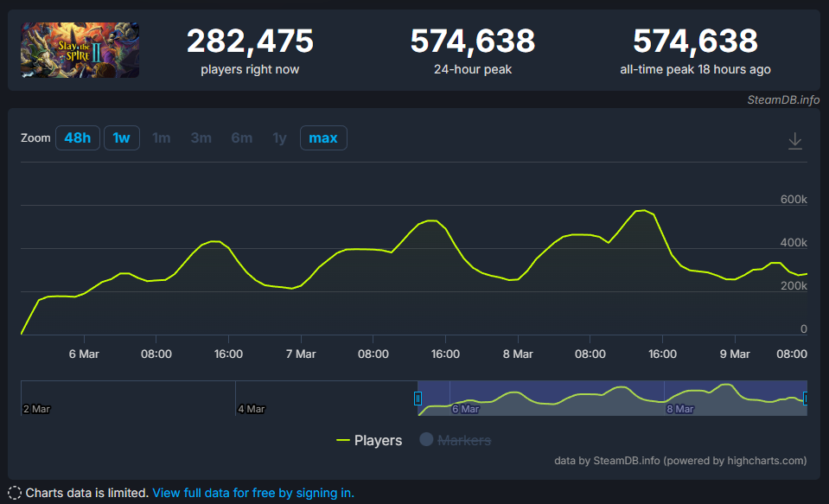Open the sign-in link for full data
The width and height of the screenshot is (829, 504).
click(253, 493)
